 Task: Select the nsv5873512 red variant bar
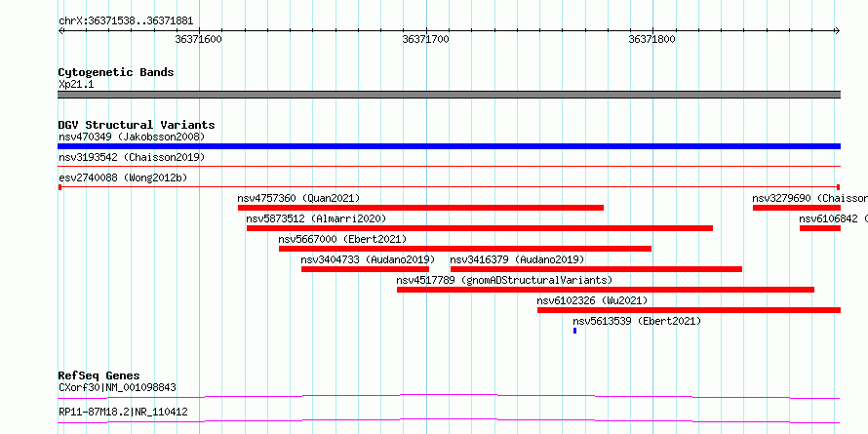click(x=480, y=228)
